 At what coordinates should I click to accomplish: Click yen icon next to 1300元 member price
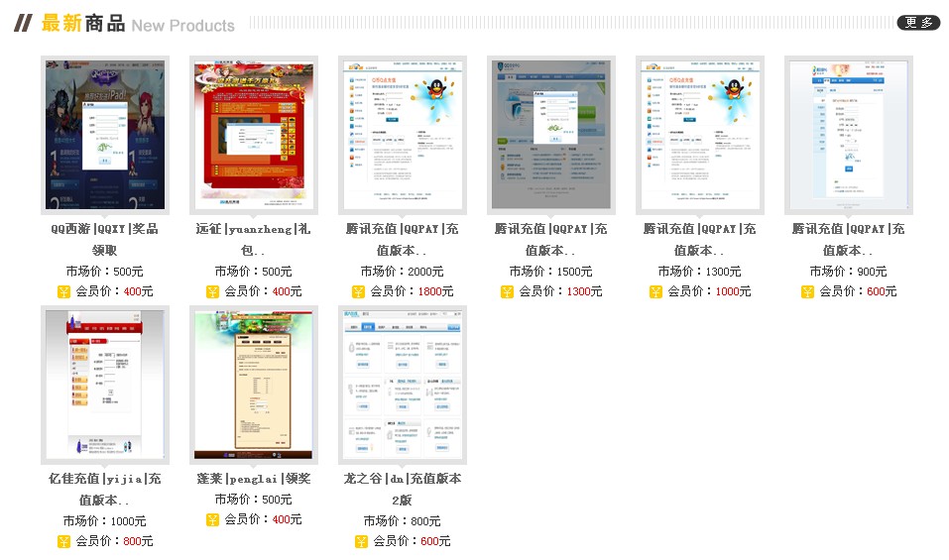click(x=507, y=291)
